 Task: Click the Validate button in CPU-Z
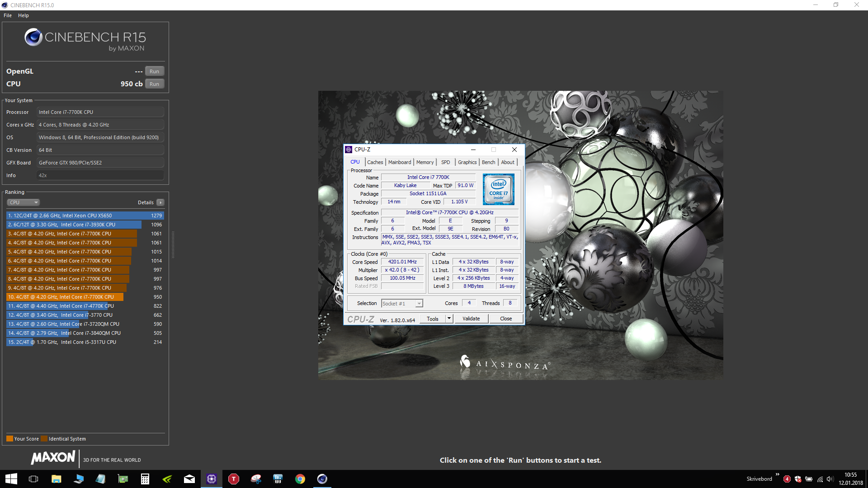coord(471,319)
